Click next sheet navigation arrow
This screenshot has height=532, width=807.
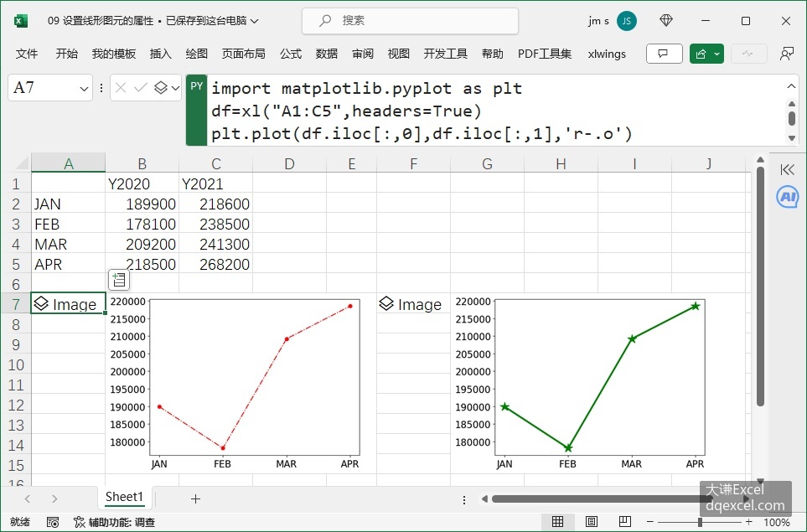click(x=54, y=498)
